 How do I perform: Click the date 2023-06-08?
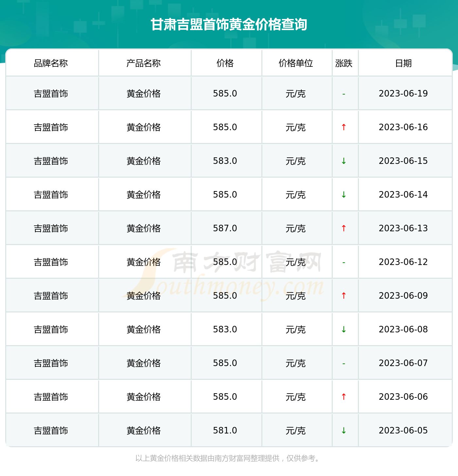tap(403, 329)
